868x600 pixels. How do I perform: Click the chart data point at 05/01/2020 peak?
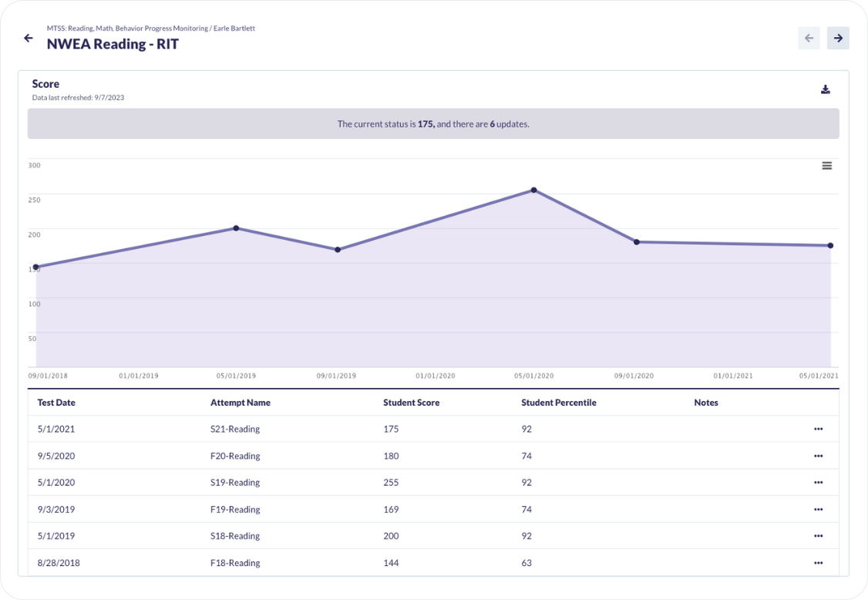(x=533, y=190)
